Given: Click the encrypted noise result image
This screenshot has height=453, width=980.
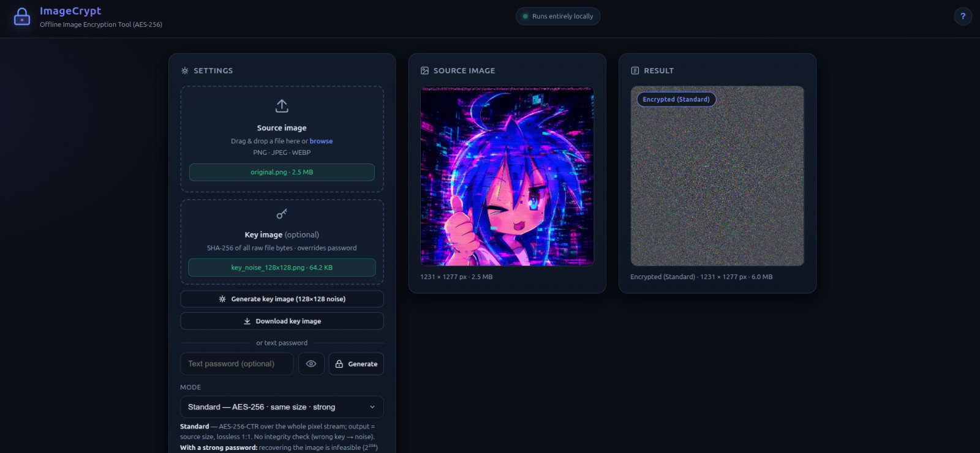Looking at the screenshot, I should coord(717,176).
